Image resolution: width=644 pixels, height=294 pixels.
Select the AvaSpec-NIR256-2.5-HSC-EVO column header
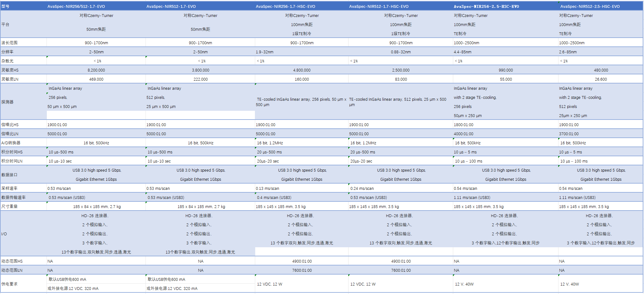pyautogui.click(x=506, y=6)
